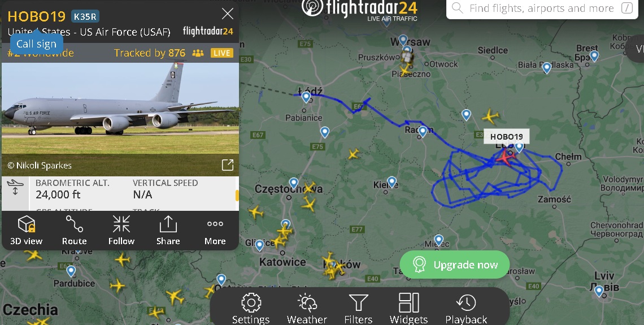The image size is (644, 325).
Task: Open the Weather layer options
Action: (x=307, y=308)
